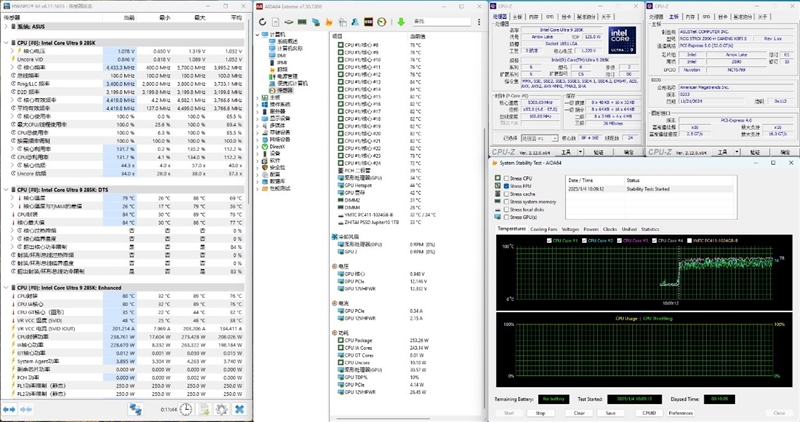The width and height of the screenshot is (800, 422).
Task: Click Preferences button in System Stability Test
Action: coord(681,413)
